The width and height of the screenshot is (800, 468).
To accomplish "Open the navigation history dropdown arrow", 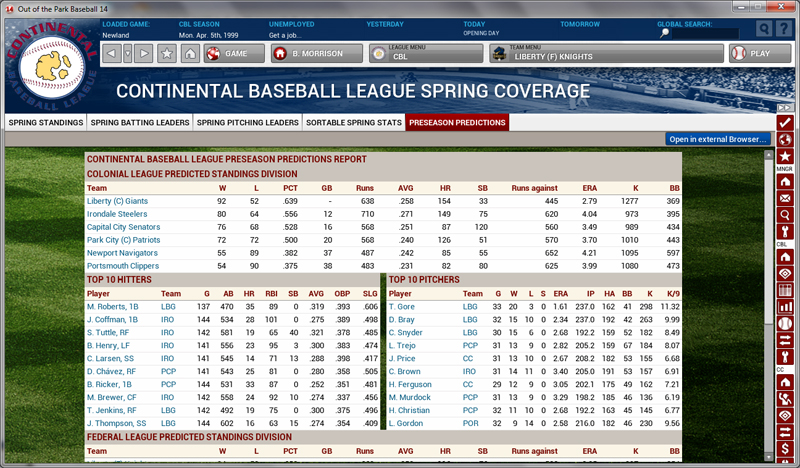I will 128,53.
